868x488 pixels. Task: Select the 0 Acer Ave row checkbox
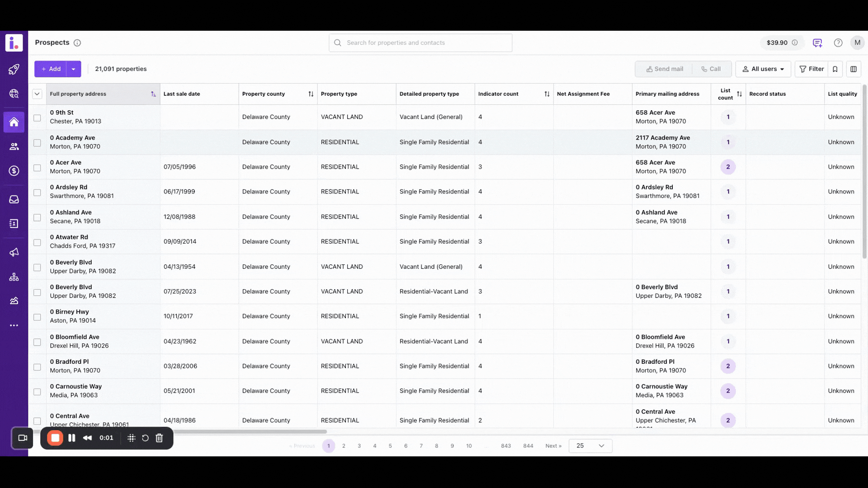[37, 168]
